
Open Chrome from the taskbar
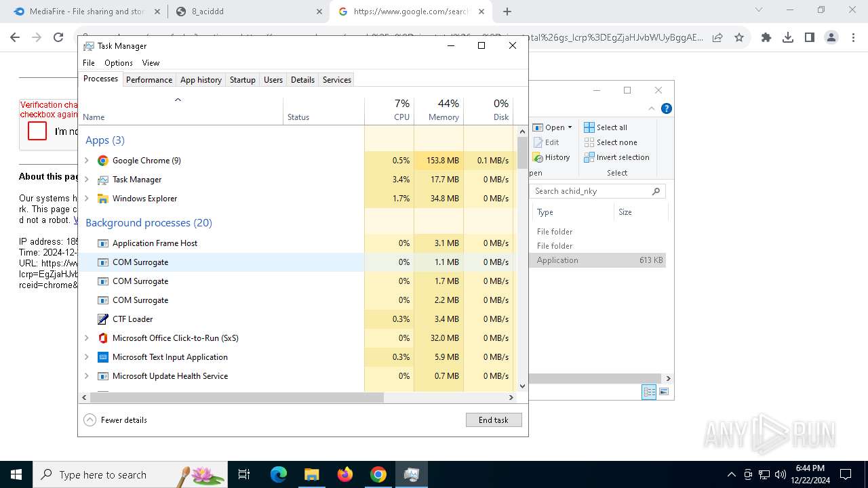click(x=378, y=474)
